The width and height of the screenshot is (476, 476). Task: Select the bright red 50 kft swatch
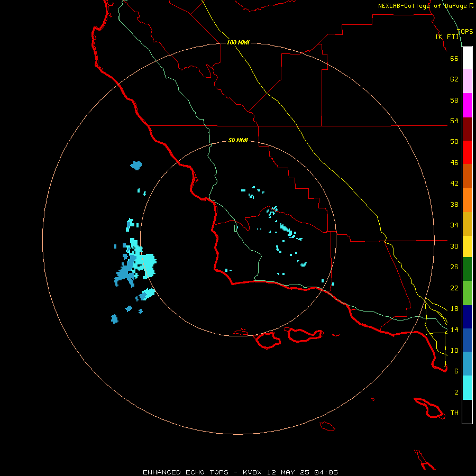click(467, 152)
